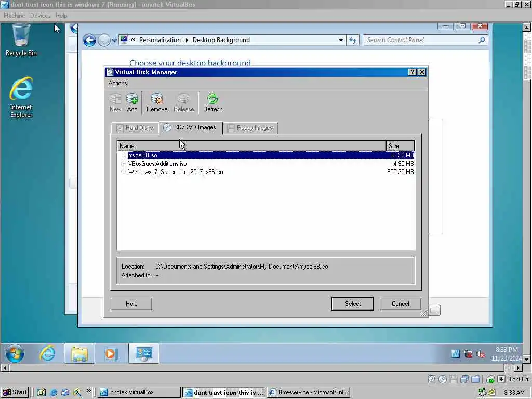Select the VBoxGuestAdditions.iso entry
Viewport: 532px width, 399px height.
266,164
